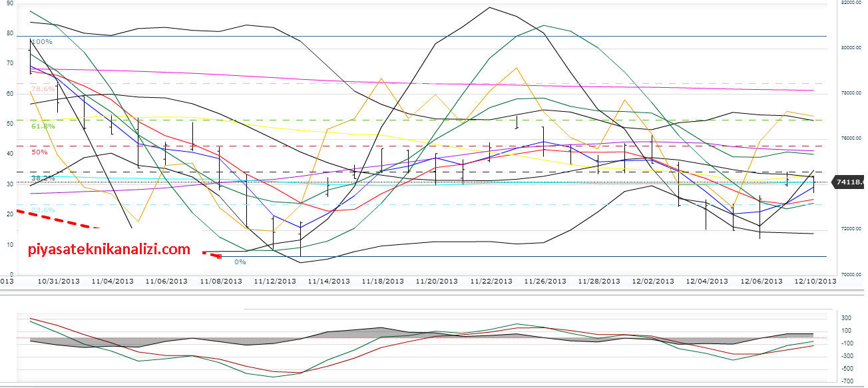The width and height of the screenshot is (868, 388).
Task: Select the 50% Fibonacci retracement label
Action: (39, 152)
